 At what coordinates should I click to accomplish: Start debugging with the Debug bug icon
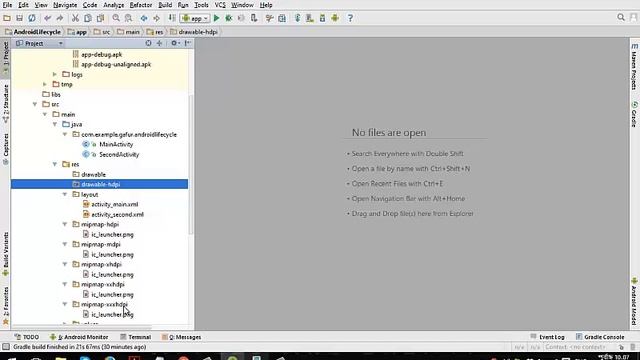229,18
